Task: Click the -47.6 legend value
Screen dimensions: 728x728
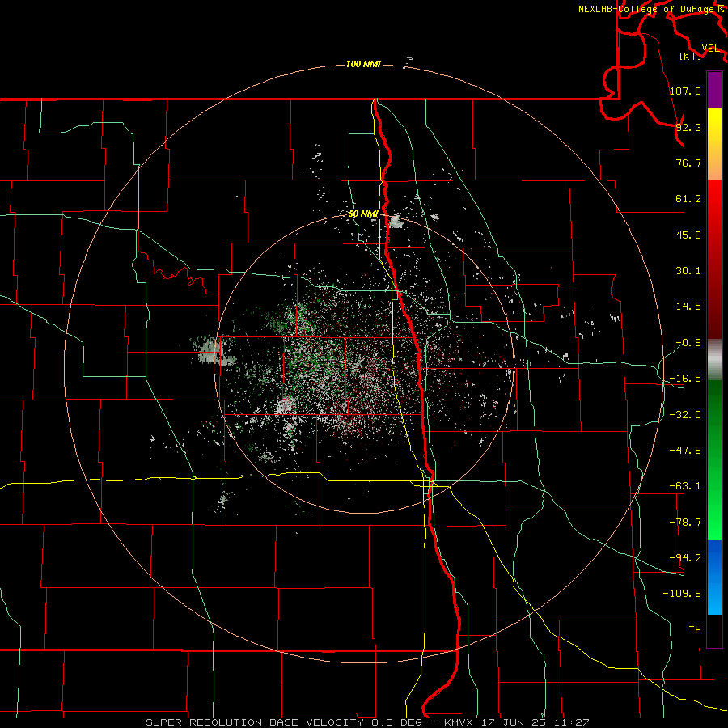Action: click(686, 451)
